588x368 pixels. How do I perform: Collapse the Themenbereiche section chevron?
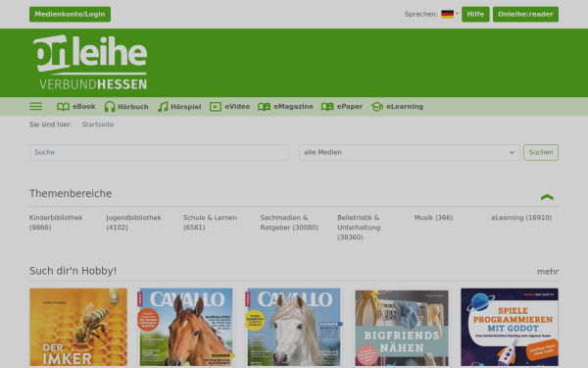pos(547,197)
